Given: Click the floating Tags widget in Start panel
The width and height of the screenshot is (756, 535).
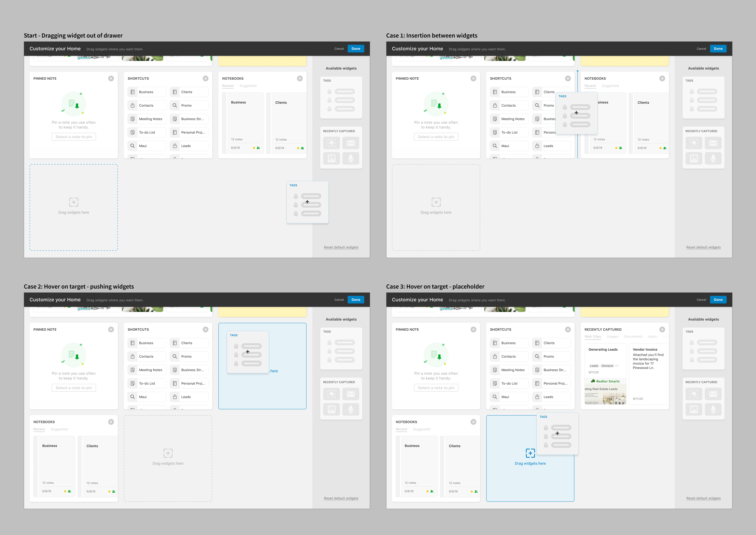Looking at the screenshot, I should click(308, 202).
